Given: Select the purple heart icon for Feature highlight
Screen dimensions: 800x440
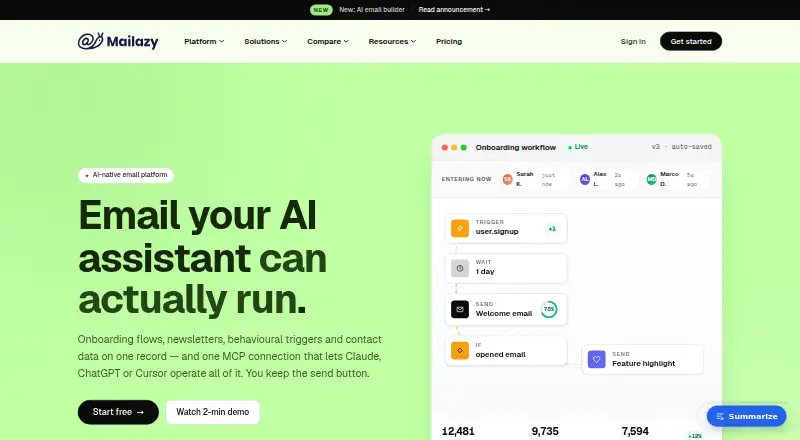Looking at the screenshot, I should coord(596,359).
